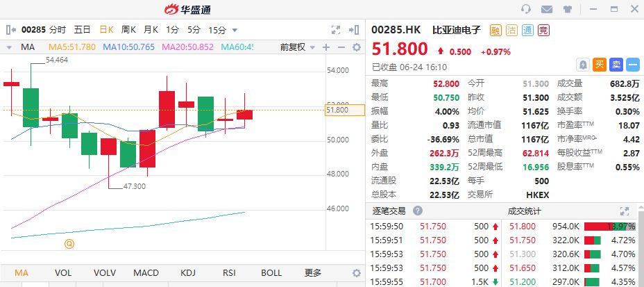This screenshot has height=287, width=644.
Task: Click the 15:59:55 trade row at 51.700
Action: tap(434, 281)
